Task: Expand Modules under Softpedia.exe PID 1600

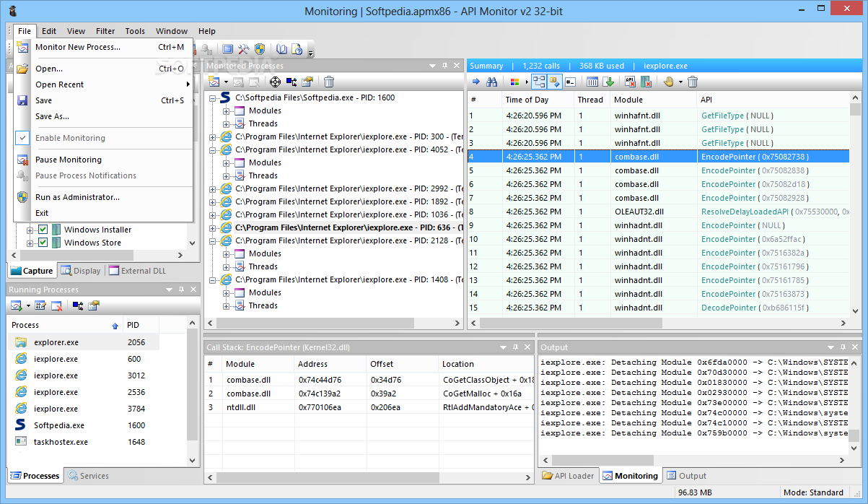Action: pyautogui.click(x=227, y=110)
